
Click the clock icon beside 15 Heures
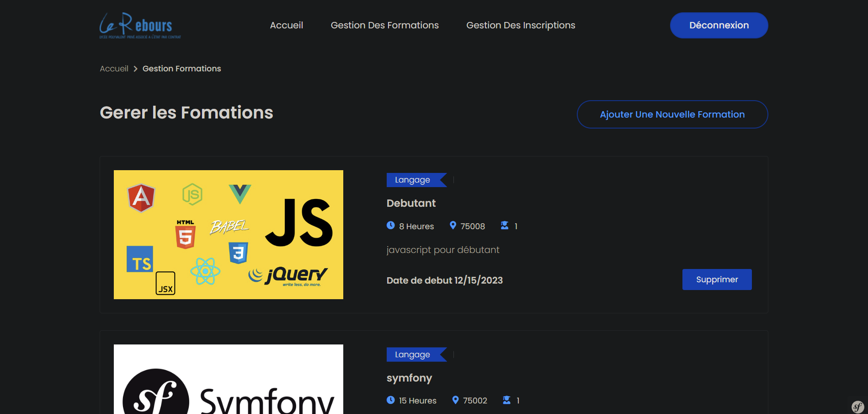pyautogui.click(x=391, y=400)
